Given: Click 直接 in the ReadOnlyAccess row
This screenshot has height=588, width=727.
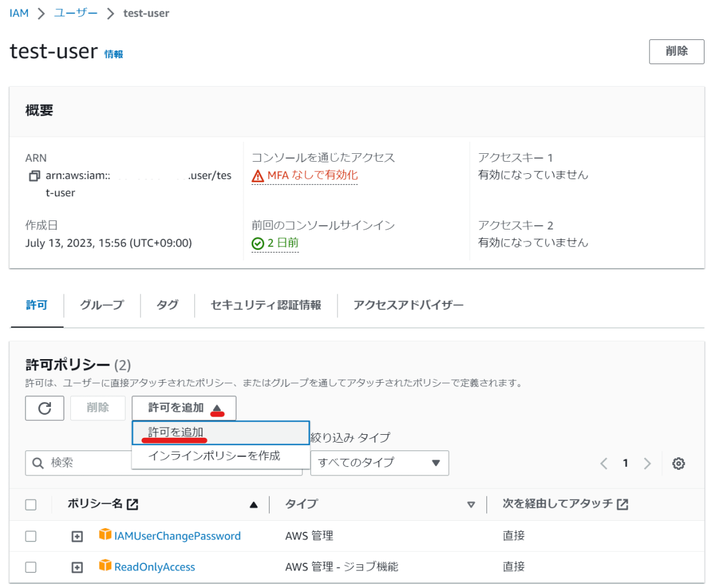Looking at the screenshot, I should click(x=514, y=567).
